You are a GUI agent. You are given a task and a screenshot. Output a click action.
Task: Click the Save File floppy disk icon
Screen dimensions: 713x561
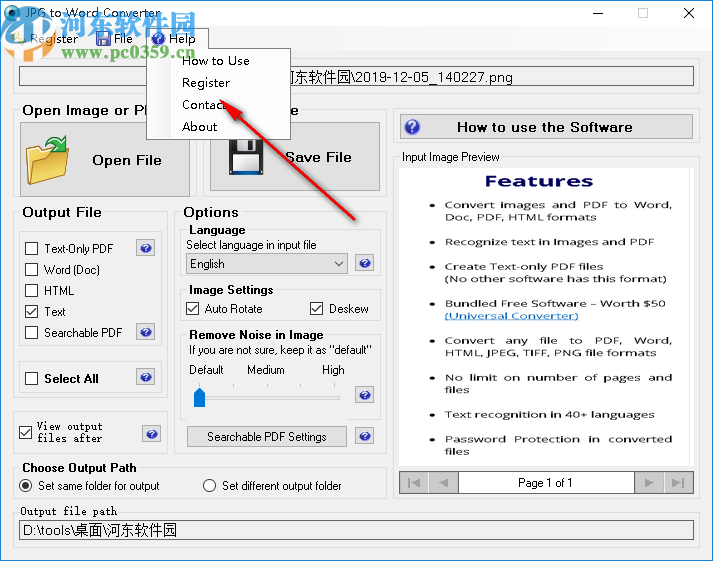coord(246,157)
